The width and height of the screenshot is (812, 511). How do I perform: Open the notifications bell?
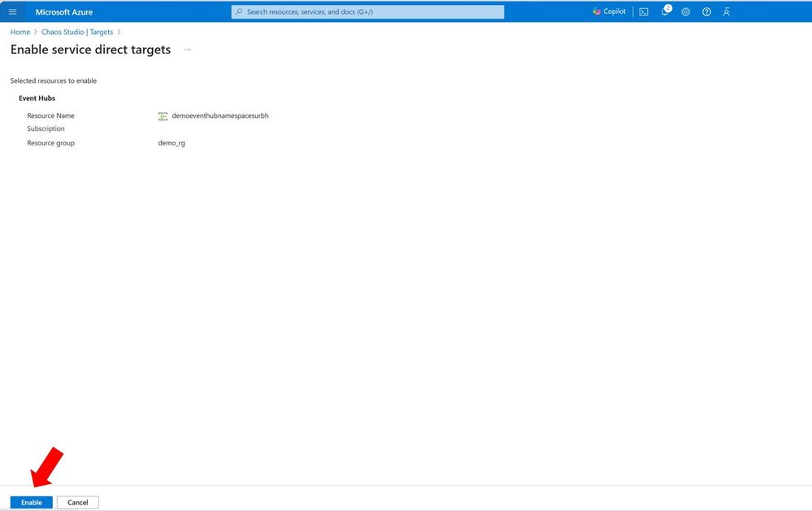coord(666,11)
